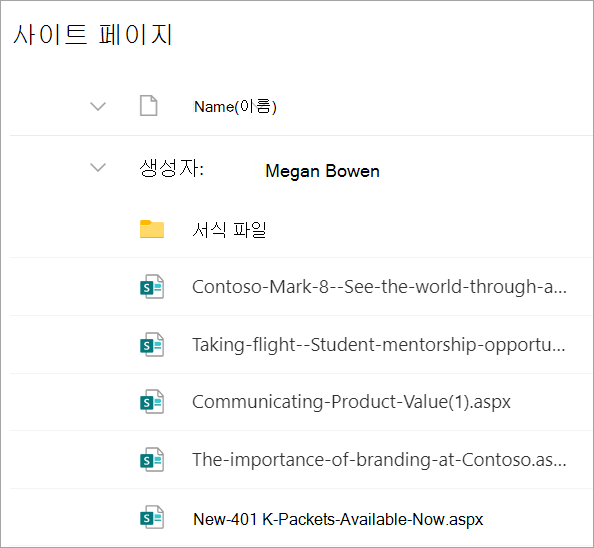Screen dimensions: 594x548
Task: Open Communicating-Product-Value(1).aspx
Action: (x=351, y=402)
